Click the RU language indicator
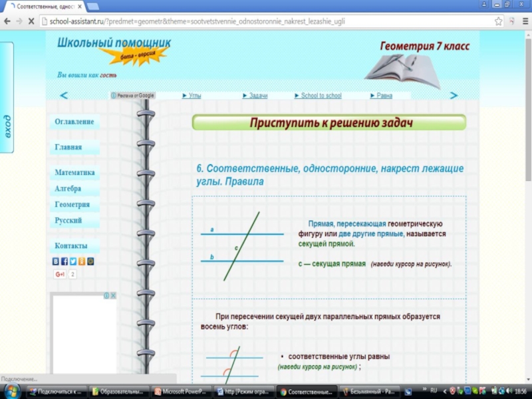Image resolution: width=532 pixels, height=399 pixels. pyautogui.click(x=434, y=390)
